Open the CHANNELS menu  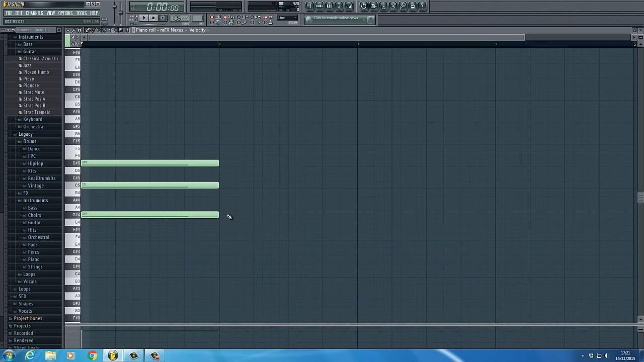point(34,13)
